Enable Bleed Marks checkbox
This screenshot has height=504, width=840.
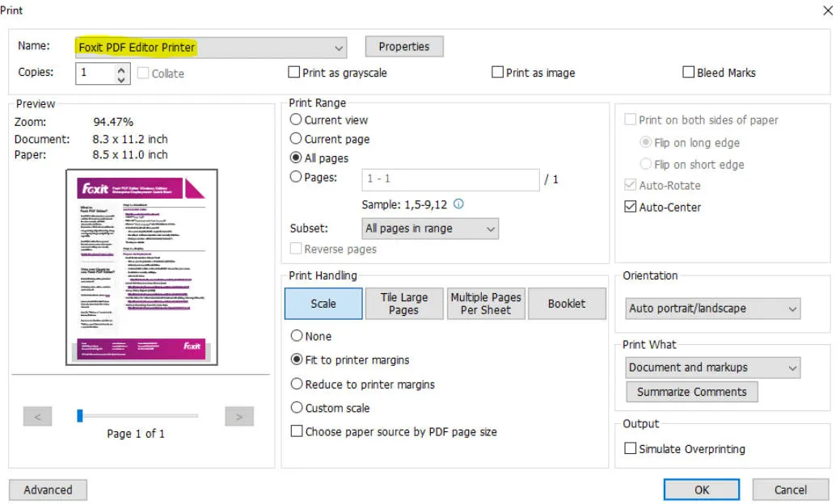point(688,72)
